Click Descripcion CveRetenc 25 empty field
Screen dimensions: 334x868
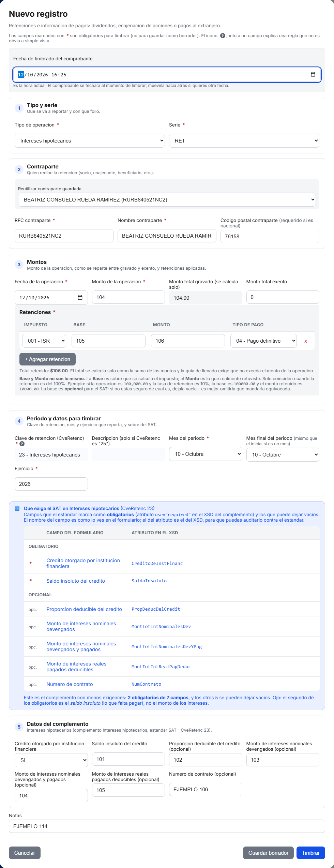pos(128,454)
